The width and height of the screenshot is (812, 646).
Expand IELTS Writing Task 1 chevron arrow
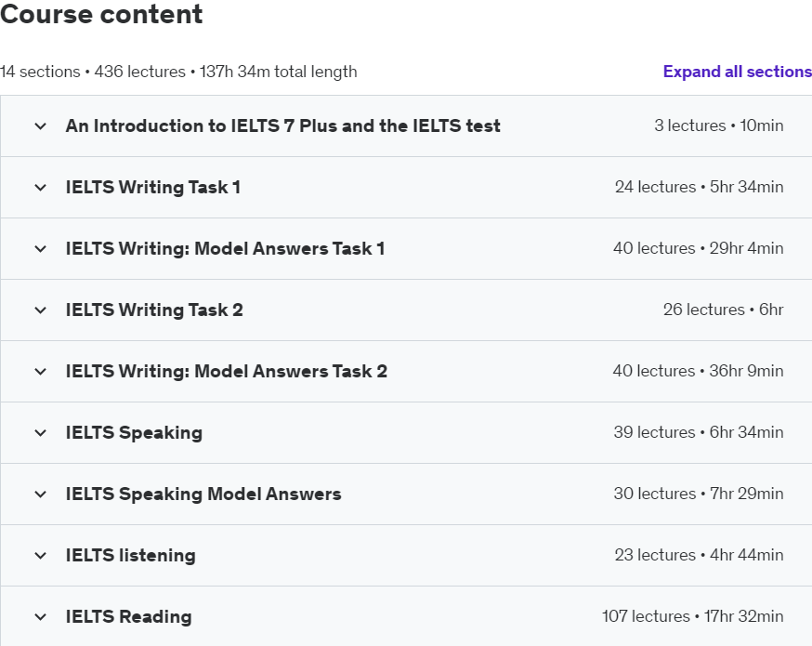[x=40, y=188]
